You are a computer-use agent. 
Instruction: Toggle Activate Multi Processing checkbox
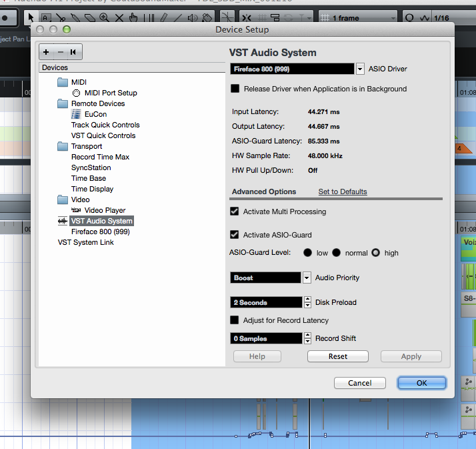(235, 211)
